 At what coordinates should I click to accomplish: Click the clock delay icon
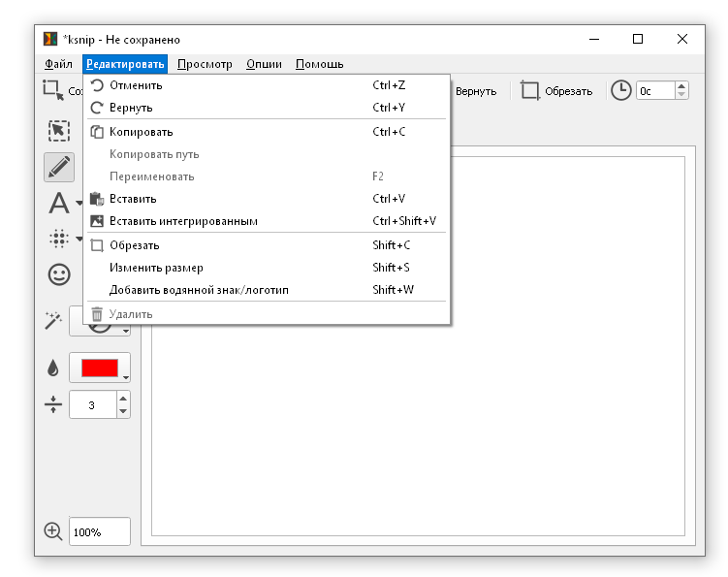620,90
